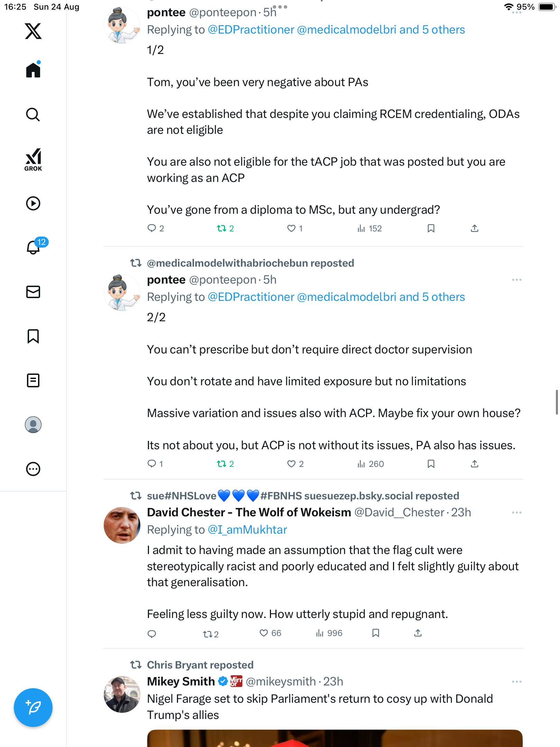The width and height of the screenshot is (560, 747).
Task: Open more options on pontee's 2/2 post
Action: 516,280
